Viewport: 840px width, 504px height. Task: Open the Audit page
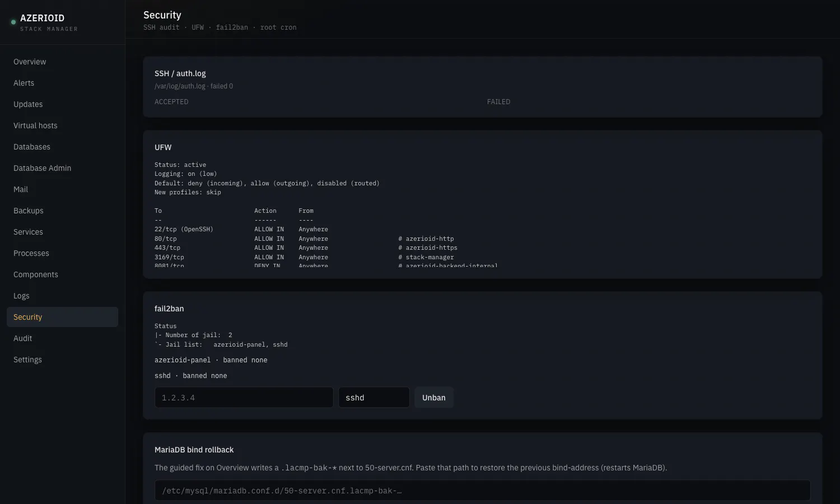(62, 338)
